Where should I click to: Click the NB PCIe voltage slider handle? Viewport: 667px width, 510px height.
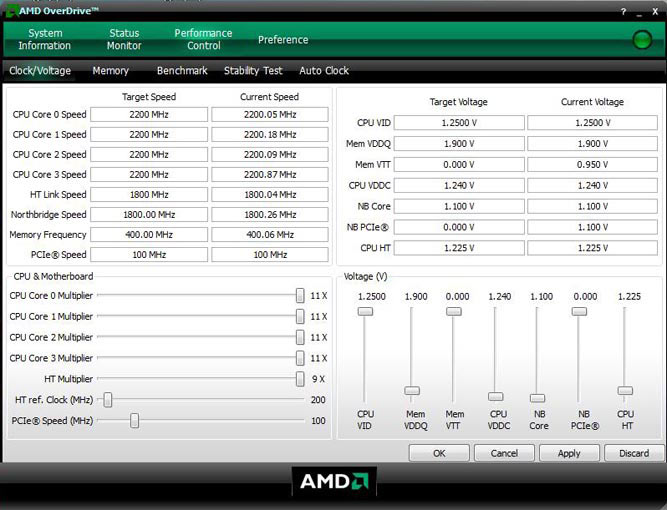pos(579,311)
